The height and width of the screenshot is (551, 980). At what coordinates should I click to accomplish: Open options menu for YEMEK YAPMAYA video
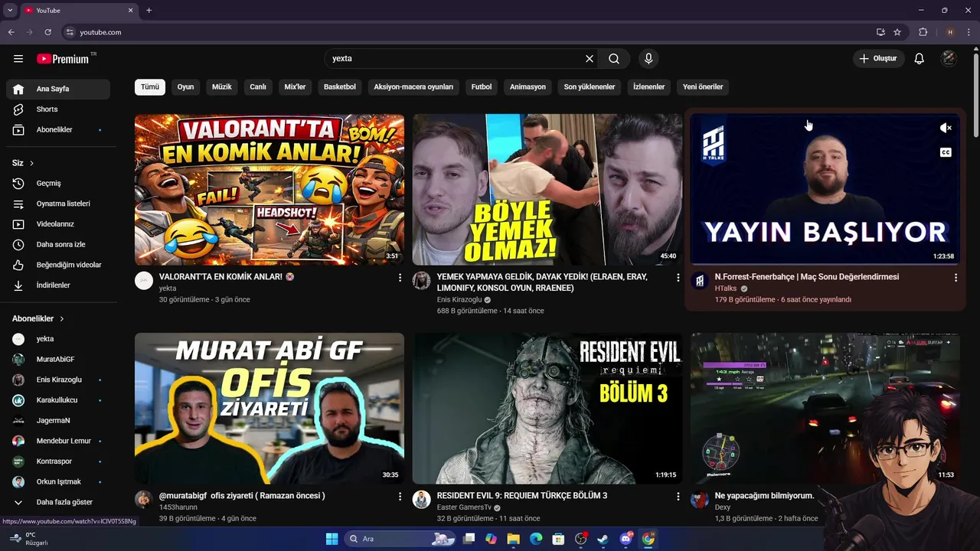pos(678,278)
